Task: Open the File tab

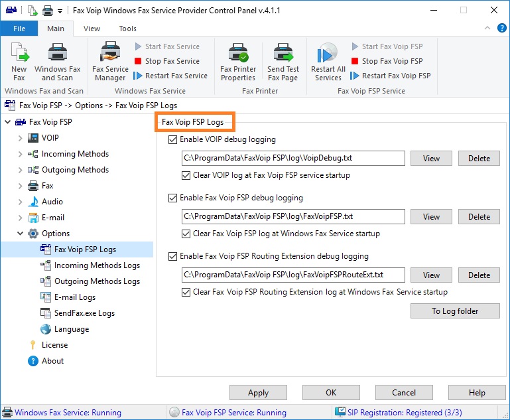Action: (x=19, y=29)
